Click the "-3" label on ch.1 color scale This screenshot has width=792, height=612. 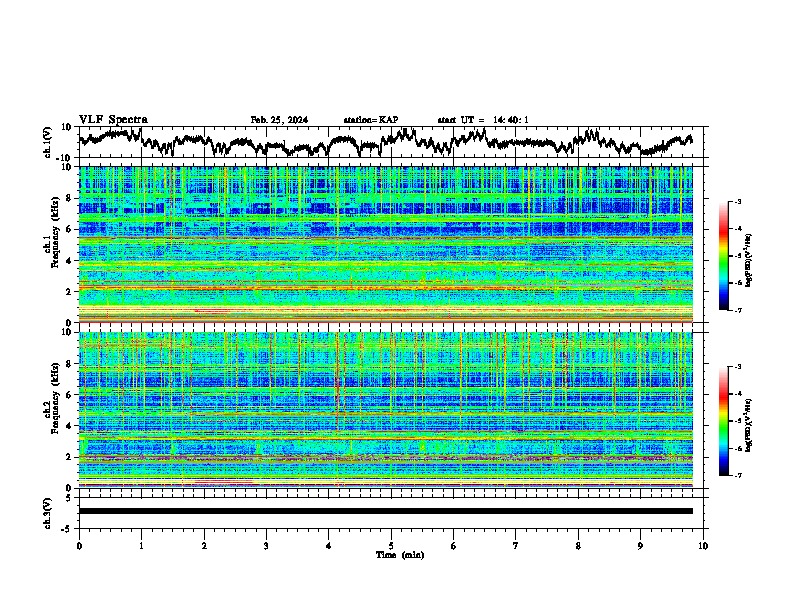pos(737,202)
